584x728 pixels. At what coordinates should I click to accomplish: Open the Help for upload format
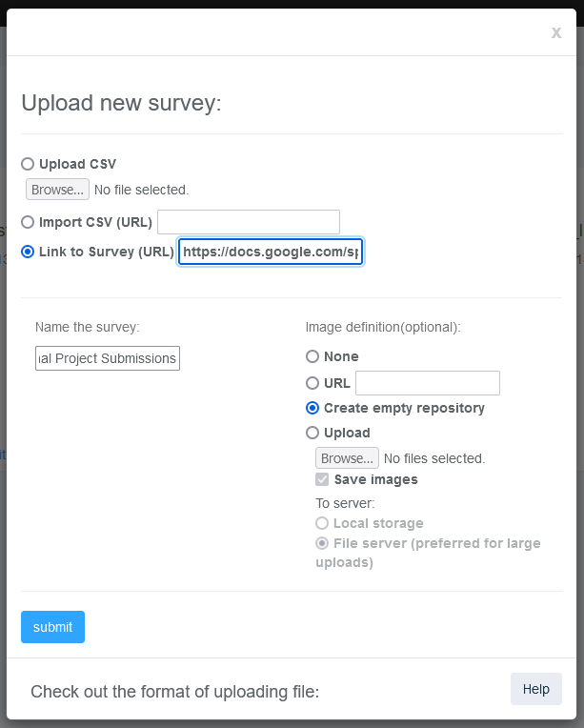click(x=536, y=689)
